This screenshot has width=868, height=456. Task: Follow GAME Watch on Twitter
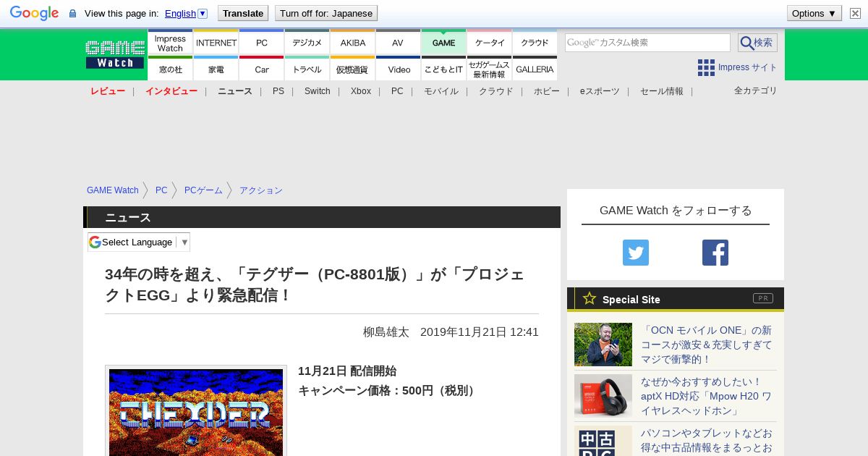[636, 253]
